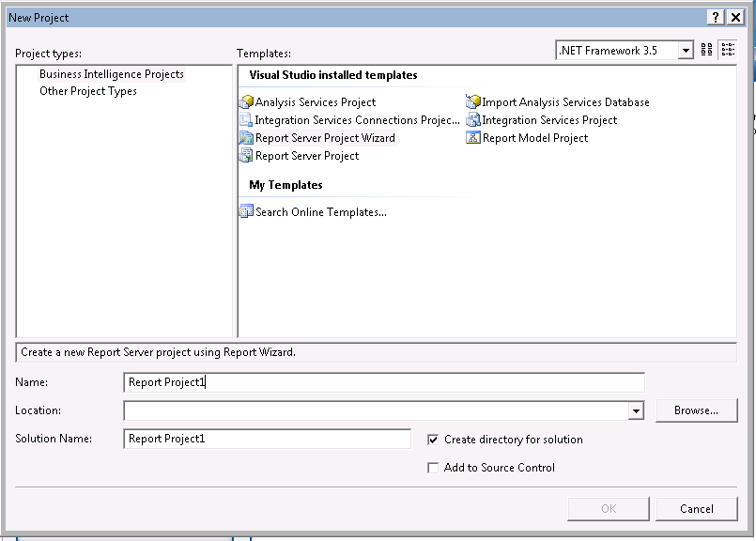756x541 pixels.
Task: Switch templates to Small Icons view
Action: pos(727,49)
